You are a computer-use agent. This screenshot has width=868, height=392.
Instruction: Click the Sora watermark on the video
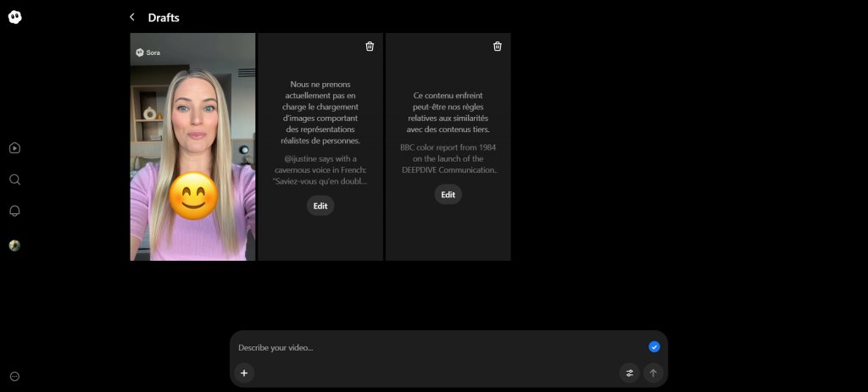click(147, 52)
